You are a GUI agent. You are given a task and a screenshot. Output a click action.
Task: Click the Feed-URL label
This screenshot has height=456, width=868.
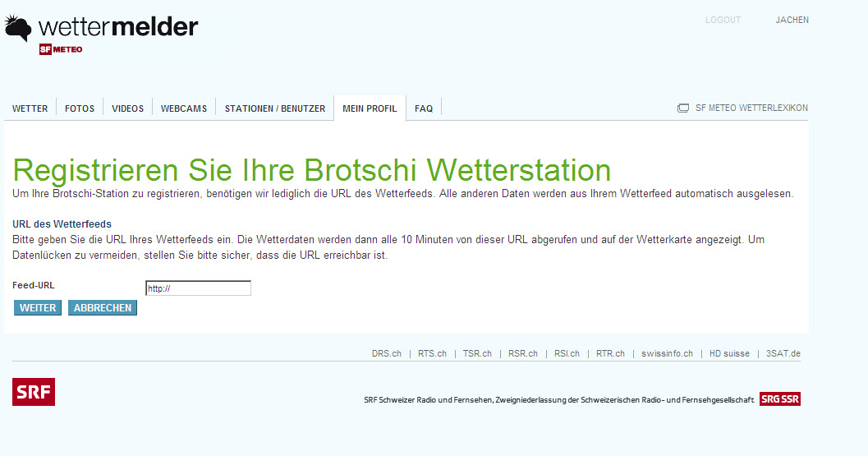[33, 285]
